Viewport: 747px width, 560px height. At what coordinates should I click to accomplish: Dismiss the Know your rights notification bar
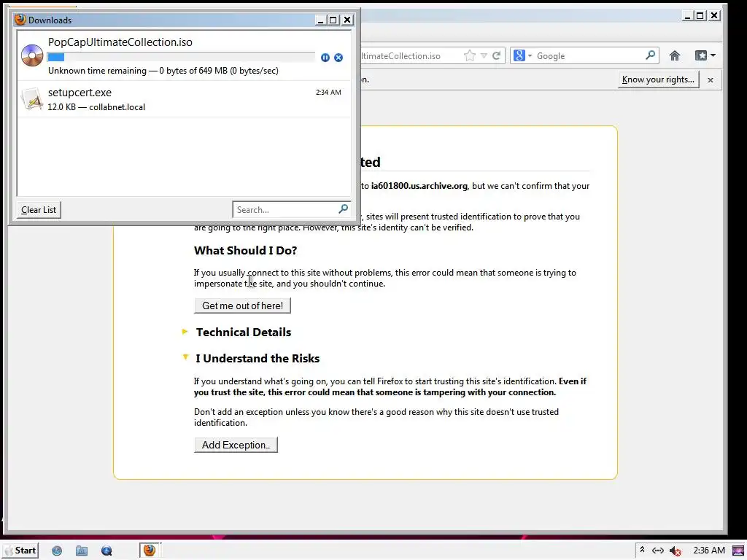[711, 80]
